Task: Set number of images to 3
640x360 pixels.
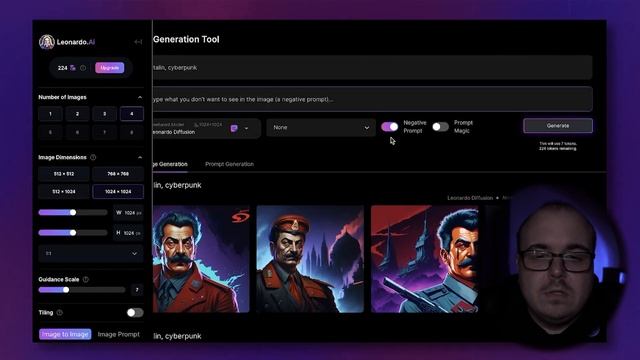Action: (x=104, y=114)
